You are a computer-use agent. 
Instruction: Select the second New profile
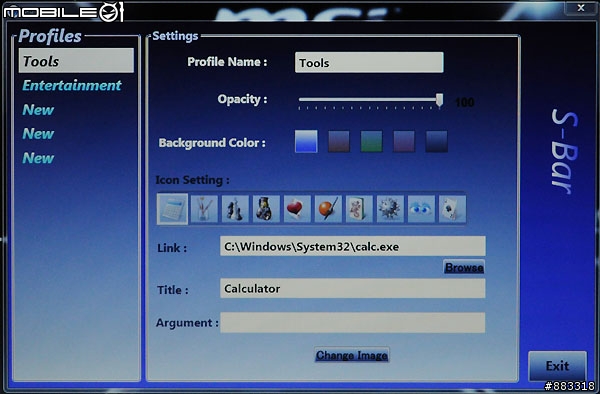click(x=38, y=134)
